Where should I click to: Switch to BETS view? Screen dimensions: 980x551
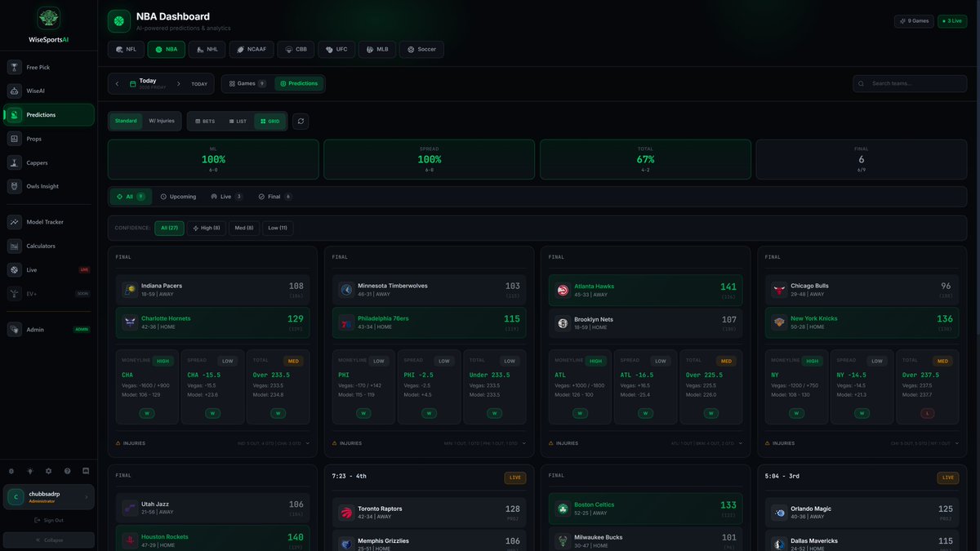point(204,121)
